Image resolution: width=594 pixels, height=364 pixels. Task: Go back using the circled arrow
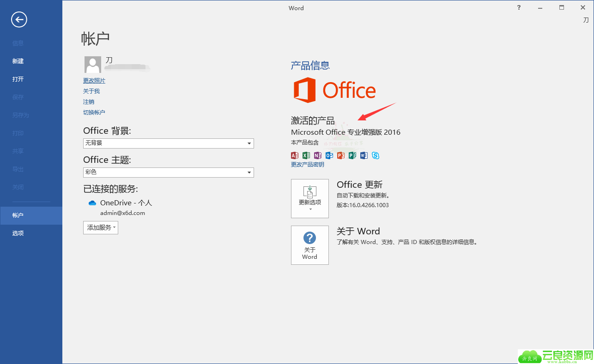pos(19,19)
